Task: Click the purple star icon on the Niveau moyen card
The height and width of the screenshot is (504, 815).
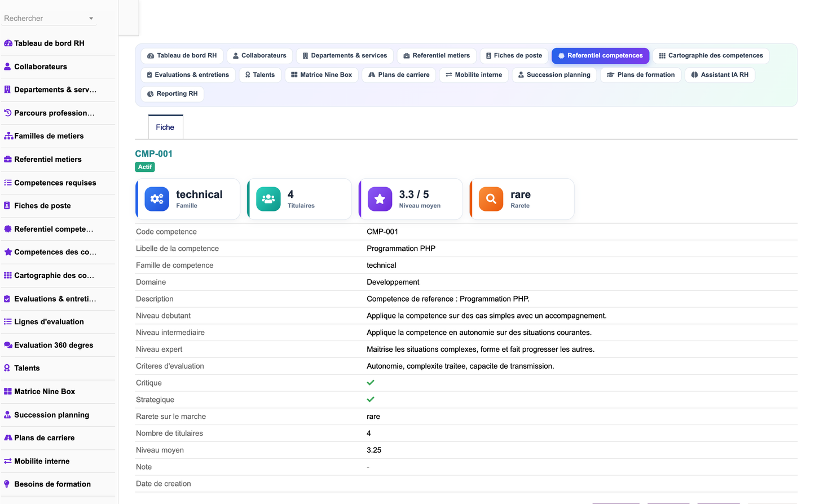Action: 380,199
